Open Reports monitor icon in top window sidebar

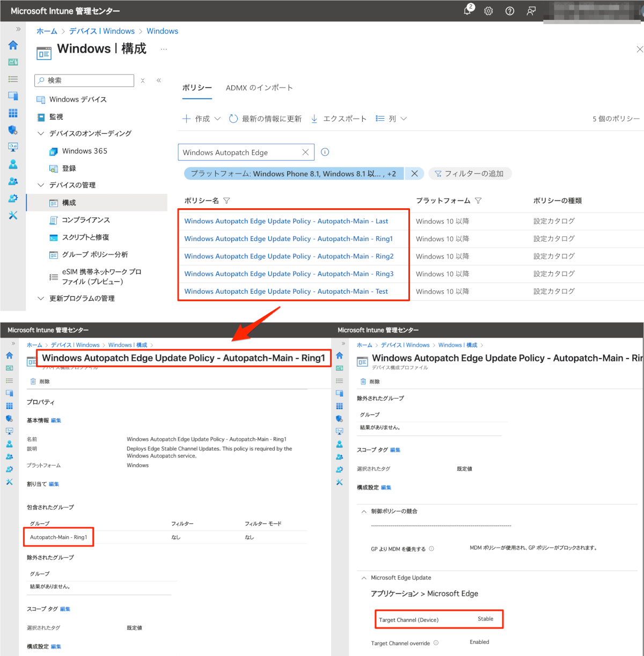[x=13, y=147]
